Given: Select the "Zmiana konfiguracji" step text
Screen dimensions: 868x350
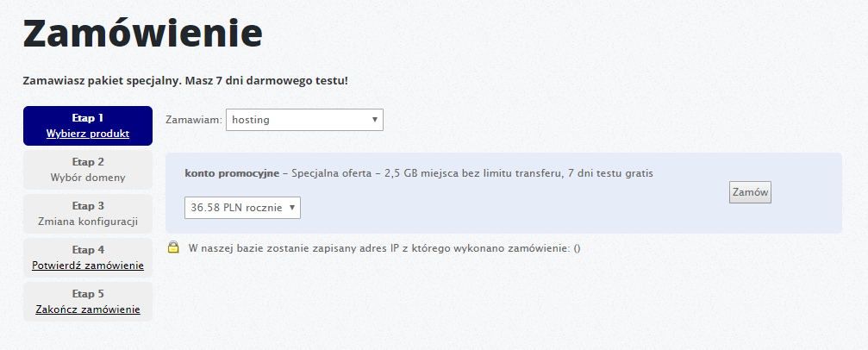Looking at the screenshot, I should tap(88, 222).
